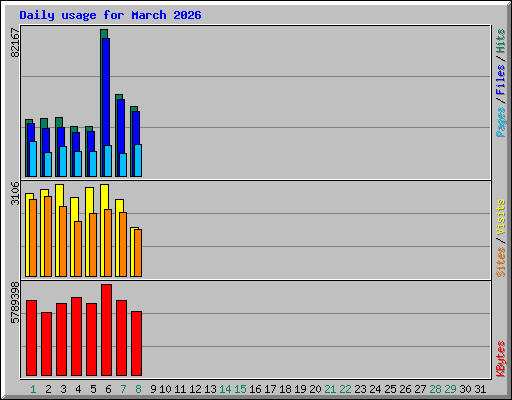Image resolution: width=512 pixels, height=400 pixels.
Task: Click the cyan pages bar for day 1
Action: 33,159
